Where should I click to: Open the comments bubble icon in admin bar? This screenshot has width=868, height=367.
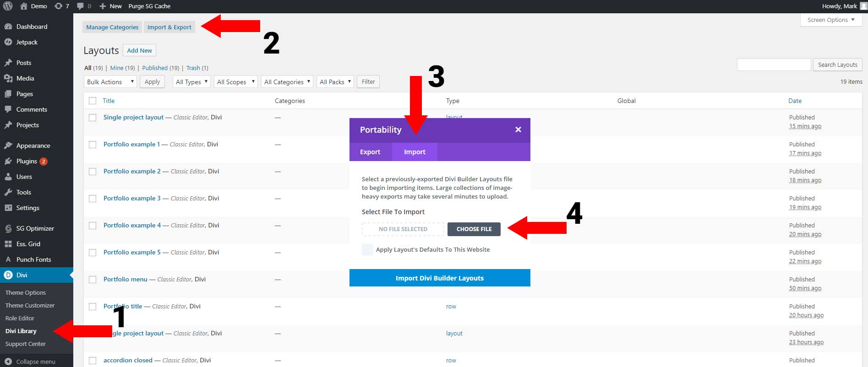click(x=81, y=6)
